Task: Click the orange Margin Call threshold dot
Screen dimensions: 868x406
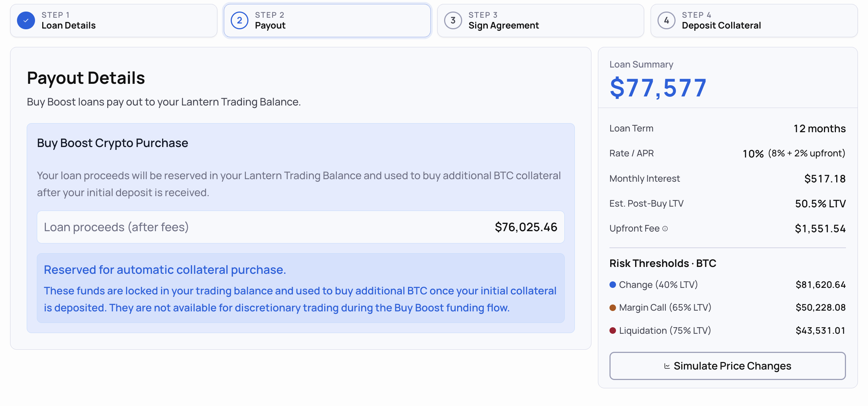Action: (x=613, y=308)
